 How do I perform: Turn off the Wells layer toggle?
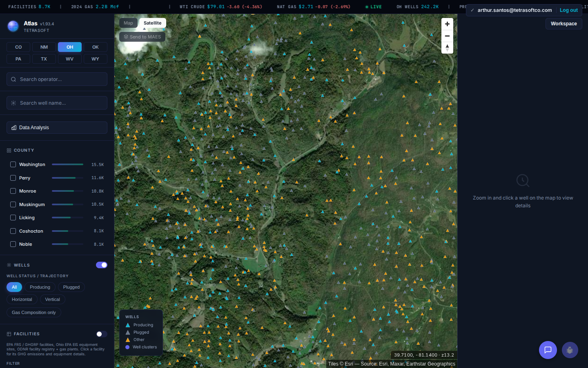(102, 265)
